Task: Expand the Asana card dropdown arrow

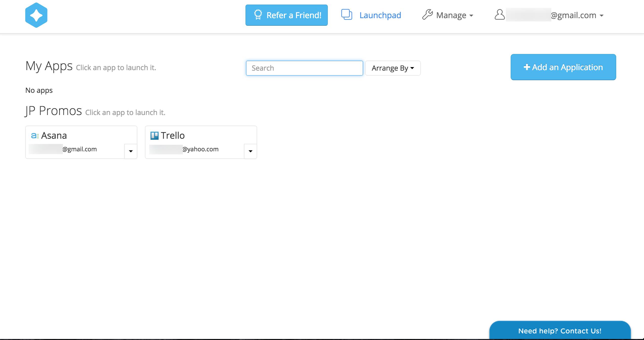Action: [131, 151]
